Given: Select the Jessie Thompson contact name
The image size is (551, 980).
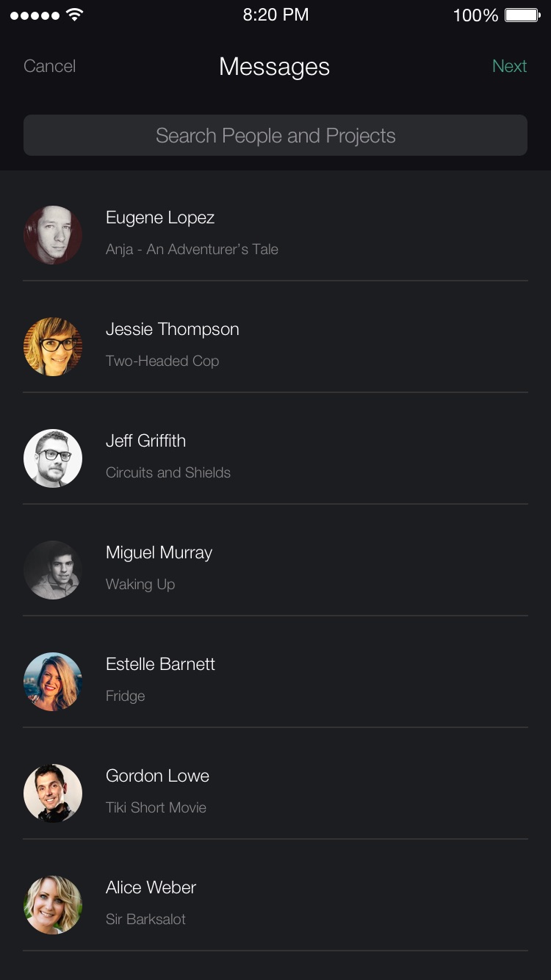Looking at the screenshot, I should point(173,330).
